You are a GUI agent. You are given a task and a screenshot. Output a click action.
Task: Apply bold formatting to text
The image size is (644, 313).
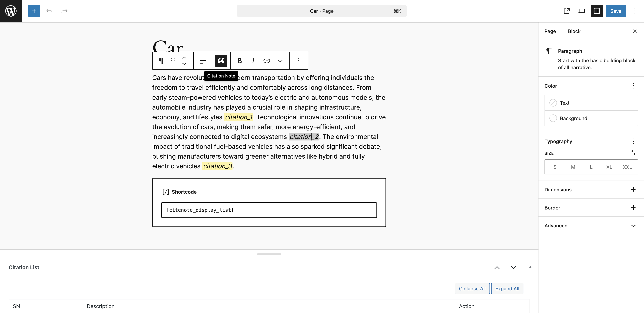pyautogui.click(x=239, y=61)
